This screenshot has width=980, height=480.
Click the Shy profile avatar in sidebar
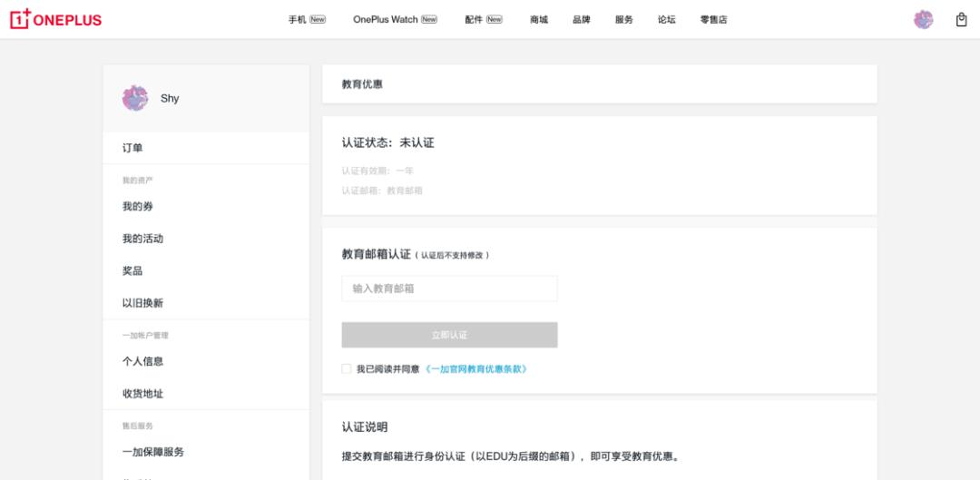coord(135,98)
